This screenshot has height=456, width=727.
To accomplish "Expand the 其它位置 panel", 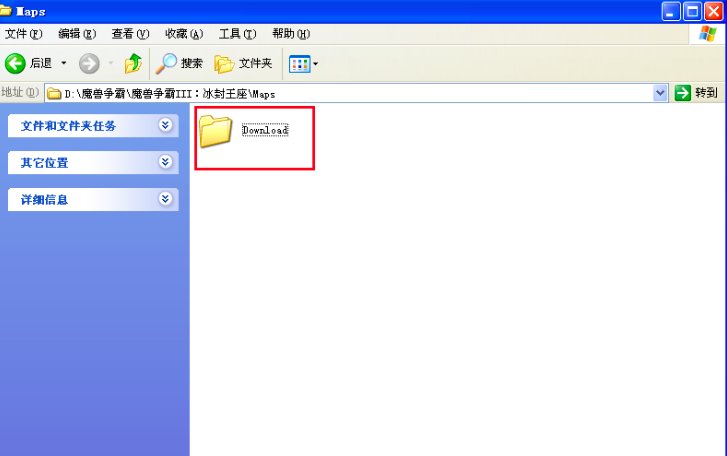I will coord(166,162).
